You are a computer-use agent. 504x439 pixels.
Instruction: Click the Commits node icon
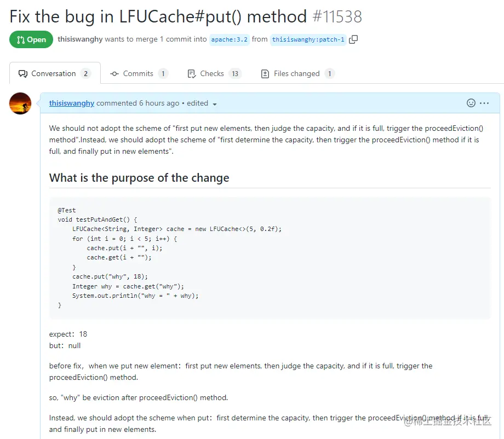pyautogui.click(x=114, y=73)
